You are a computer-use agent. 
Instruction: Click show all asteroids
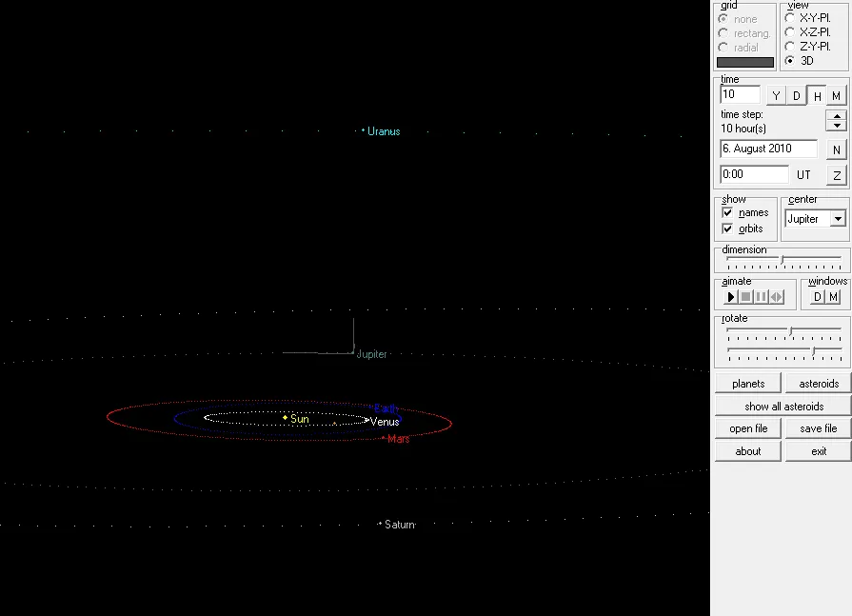click(783, 407)
